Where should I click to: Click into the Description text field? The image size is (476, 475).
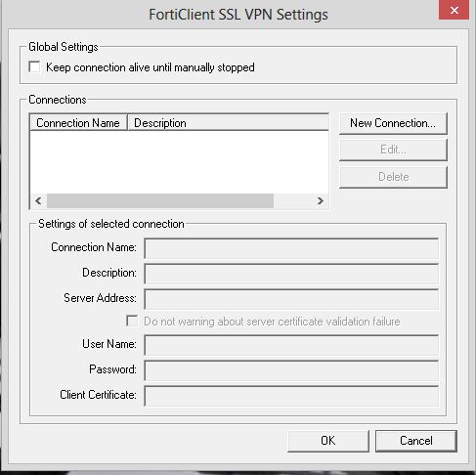[291, 274]
